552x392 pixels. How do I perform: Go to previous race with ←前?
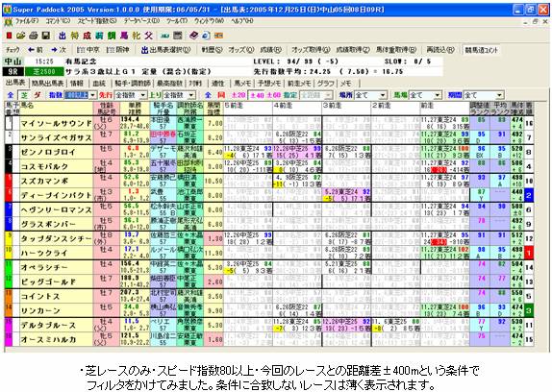coord(36,50)
